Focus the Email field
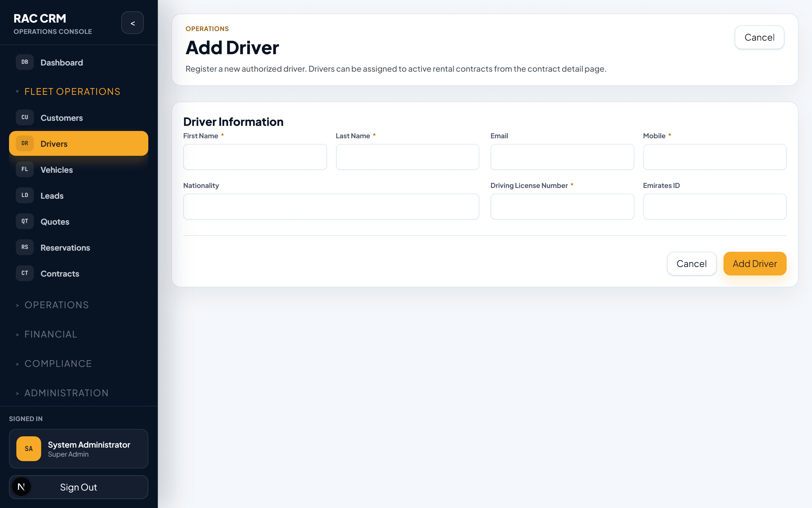The height and width of the screenshot is (508, 812). click(562, 157)
